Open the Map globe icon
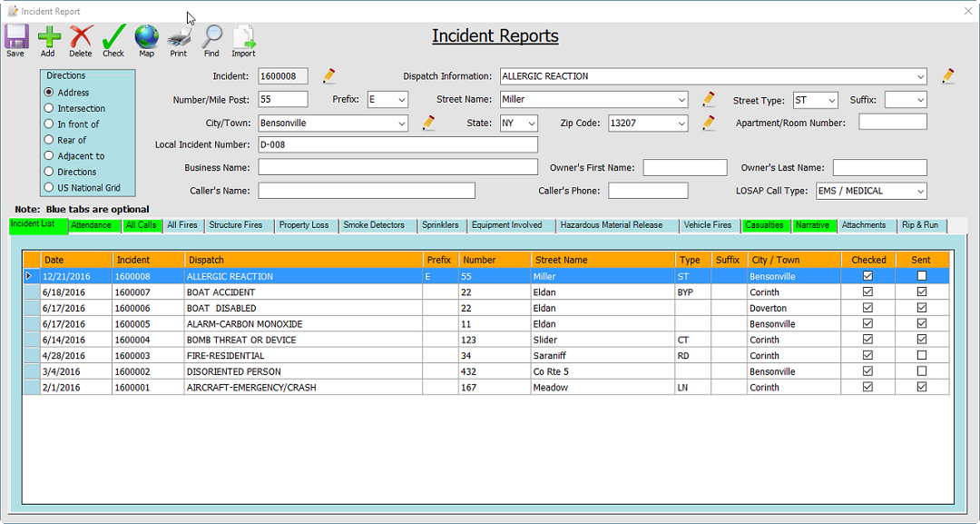The image size is (980, 524). [x=146, y=37]
